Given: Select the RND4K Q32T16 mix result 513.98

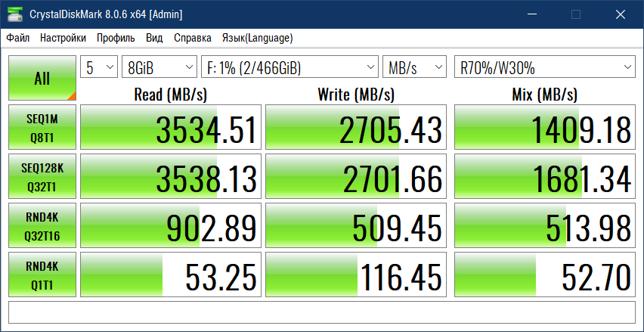Looking at the screenshot, I should pyautogui.click(x=545, y=225).
